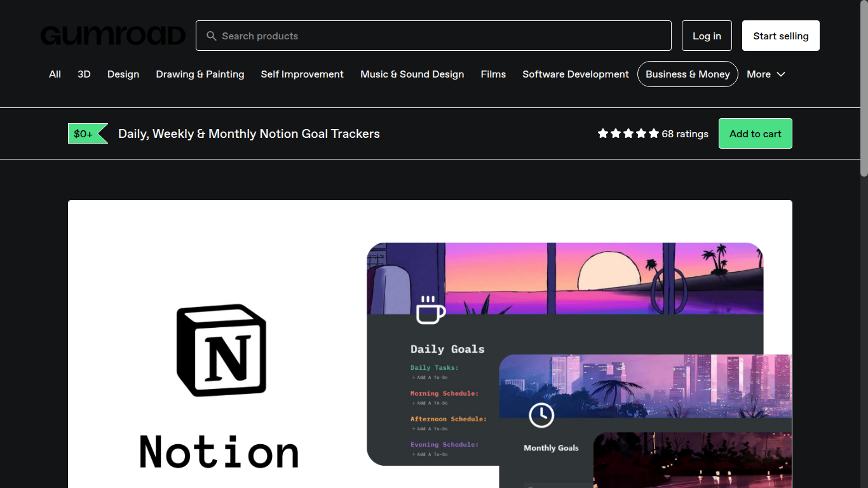Open the Films category
Screen dimensions: 868x488
(x=494, y=74)
